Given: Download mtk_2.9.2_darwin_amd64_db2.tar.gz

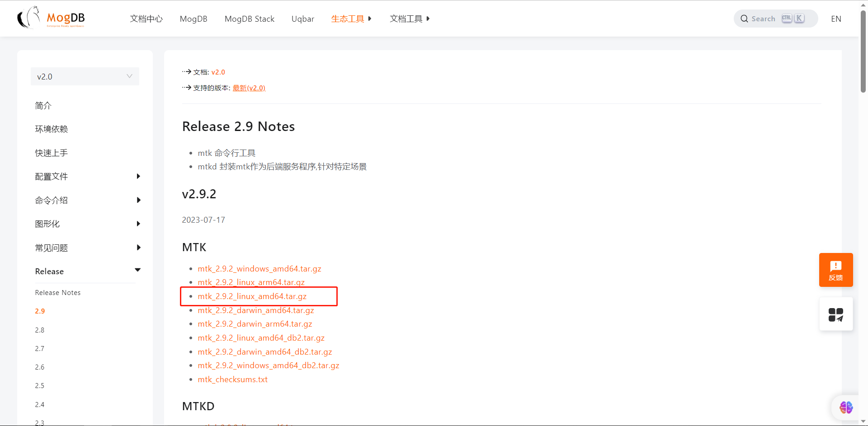Looking at the screenshot, I should 265,351.
